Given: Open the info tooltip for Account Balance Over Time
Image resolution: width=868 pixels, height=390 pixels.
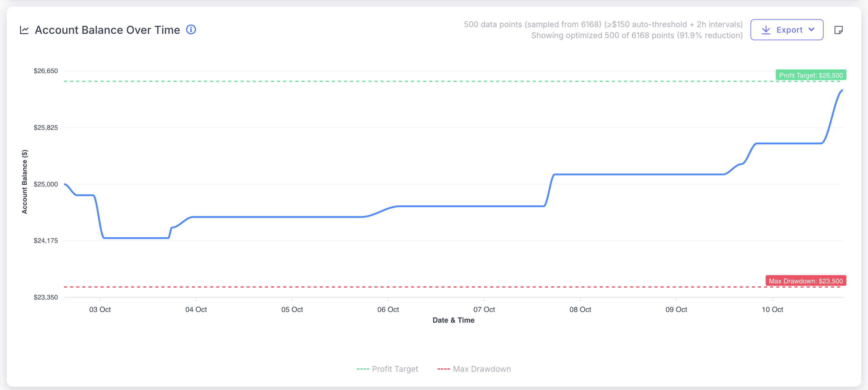Looking at the screenshot, I should coord(191,30).
